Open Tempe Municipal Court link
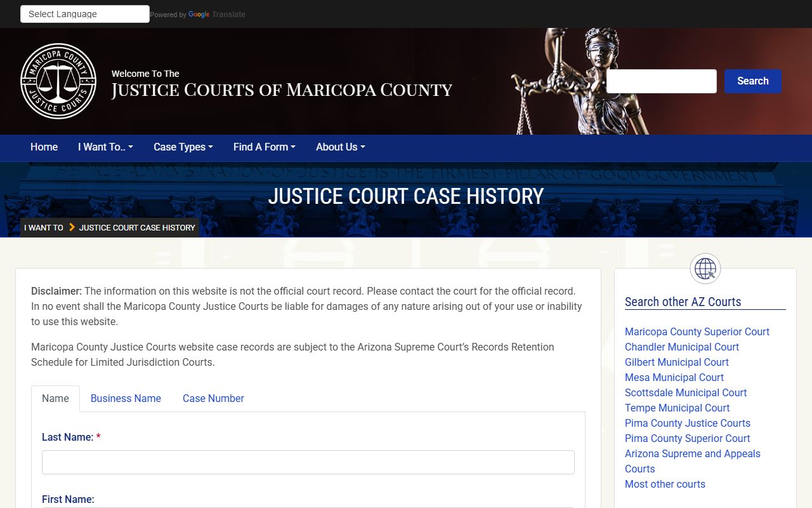This screenshot has height=508, width=812. tap(678, 408)
